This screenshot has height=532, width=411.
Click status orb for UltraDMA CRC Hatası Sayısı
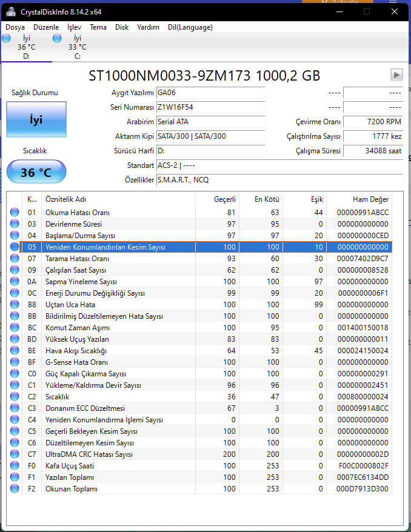click(x=15, y=454)
